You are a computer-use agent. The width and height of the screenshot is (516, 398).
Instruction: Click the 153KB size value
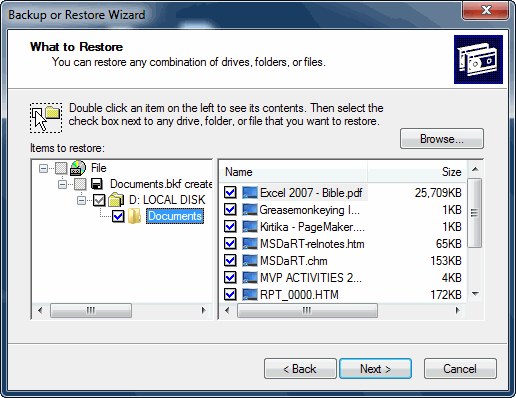[446, 261]
